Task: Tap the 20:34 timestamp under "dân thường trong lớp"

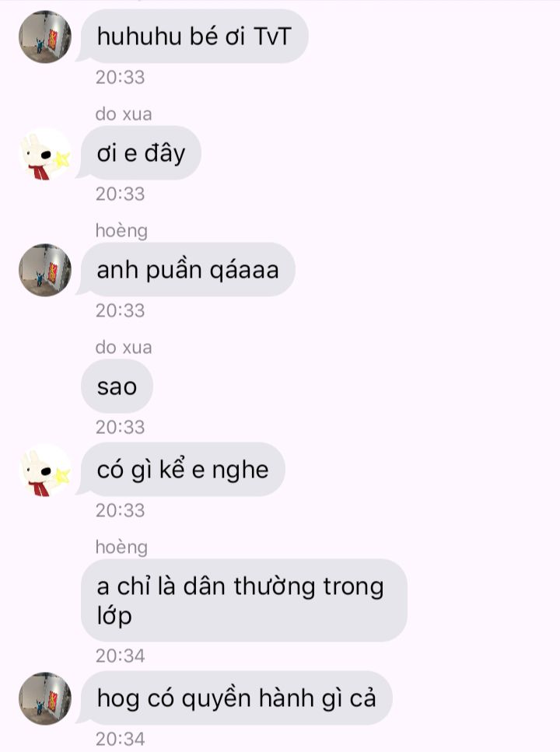Action: 120,656
